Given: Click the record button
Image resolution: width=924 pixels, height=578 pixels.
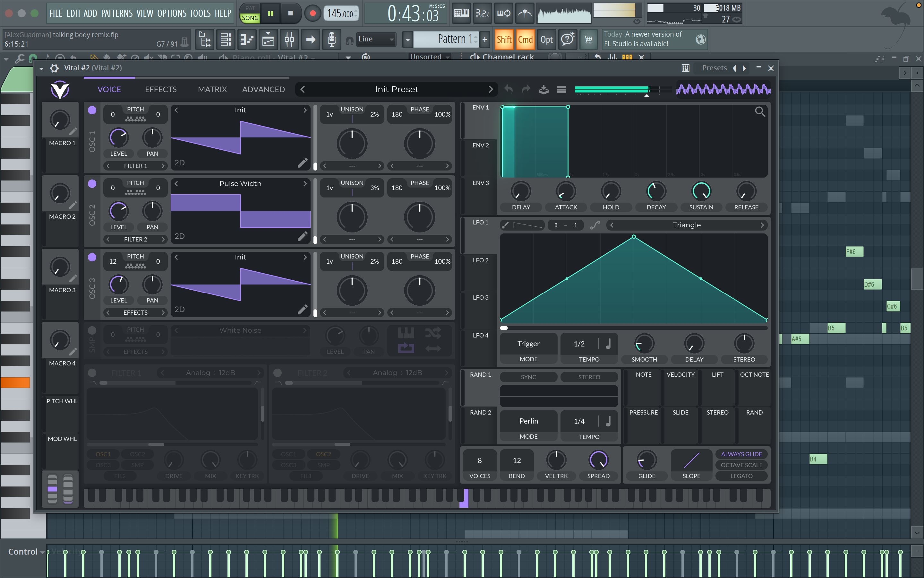Looking at the screenshot, I should click(x=312, y=13).
